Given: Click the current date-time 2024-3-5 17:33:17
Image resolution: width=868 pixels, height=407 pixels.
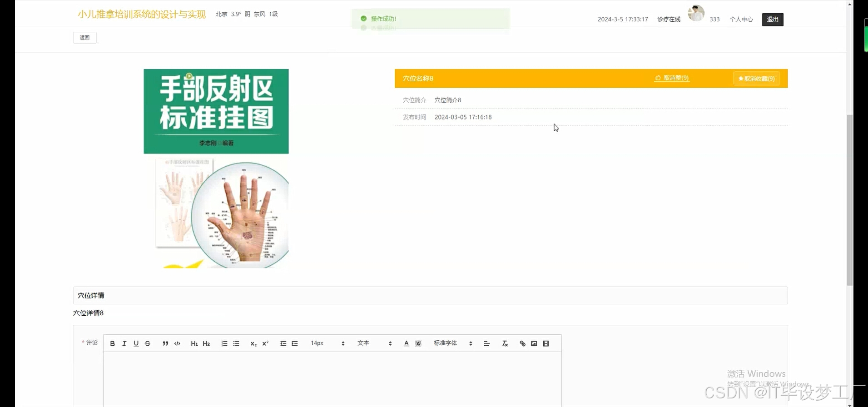Looking at the screenshot, I should pos(623,20).
